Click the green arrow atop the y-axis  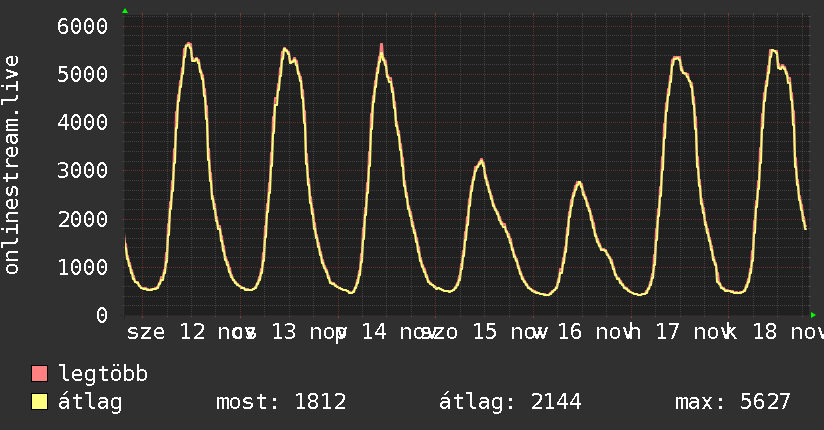(125, 11)
